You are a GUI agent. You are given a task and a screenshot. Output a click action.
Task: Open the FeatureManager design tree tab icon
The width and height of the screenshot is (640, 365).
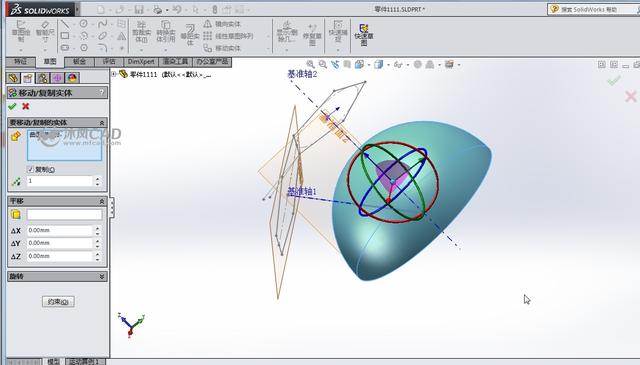[13, 78]
